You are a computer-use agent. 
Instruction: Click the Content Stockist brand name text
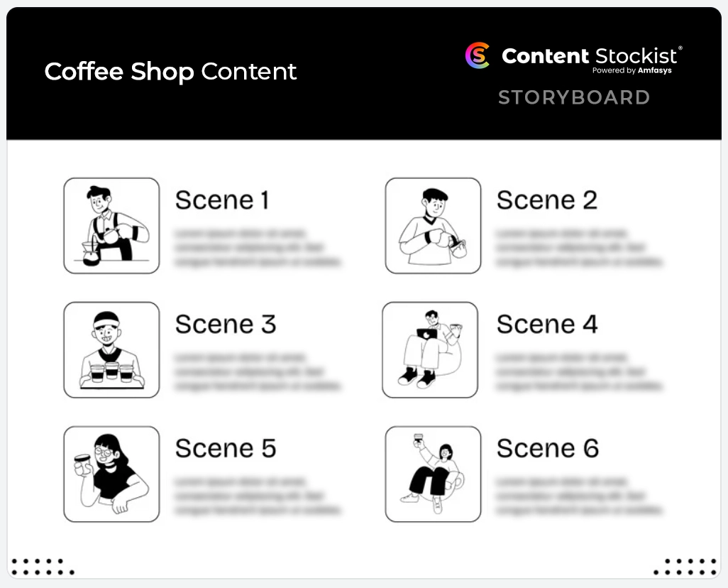pyautogui.click(x=590, y=56)
